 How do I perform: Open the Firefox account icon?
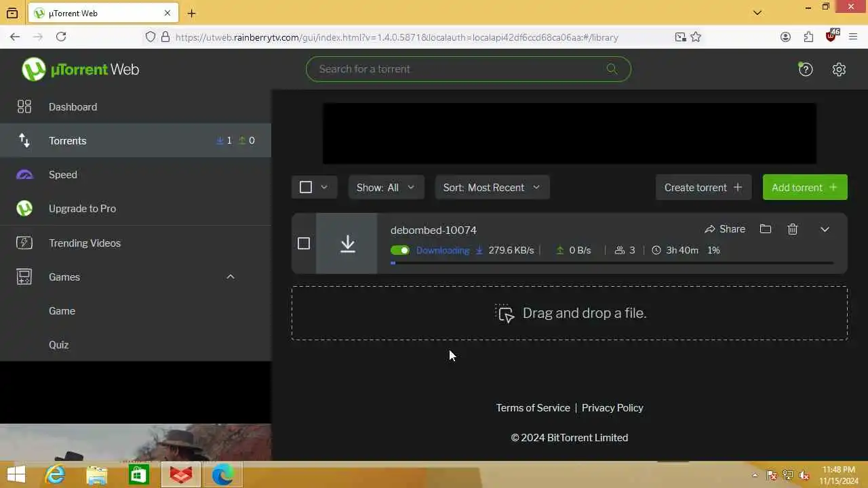785,37
